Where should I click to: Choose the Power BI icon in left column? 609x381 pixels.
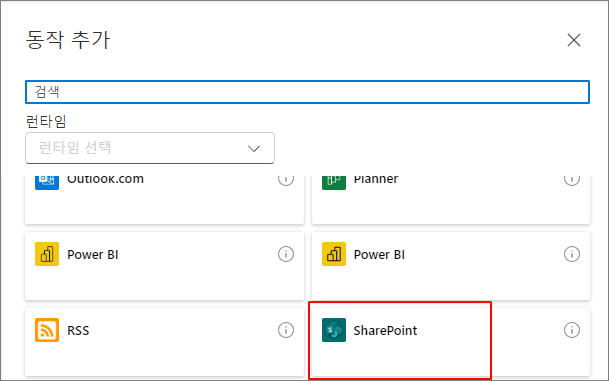tap(47, 254)
